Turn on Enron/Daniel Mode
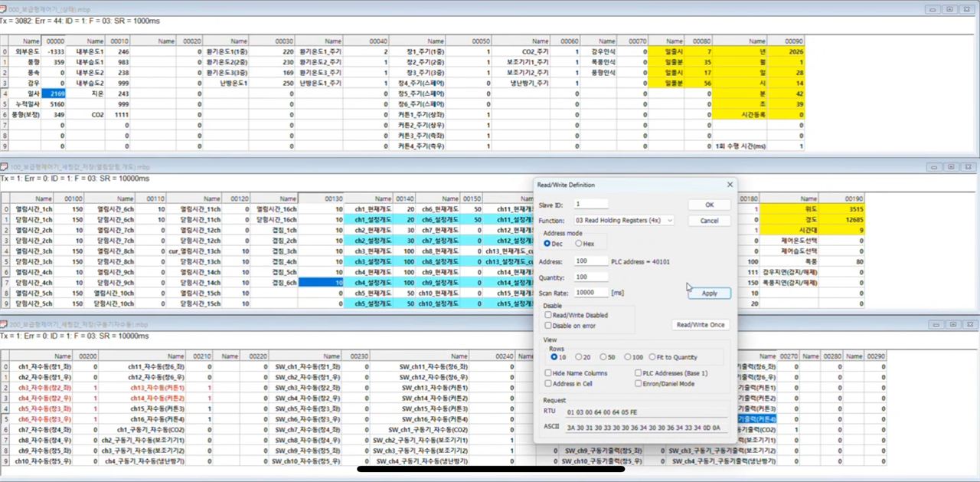The height and width of the screenshot is (482, 980). (x=664, y=383)
